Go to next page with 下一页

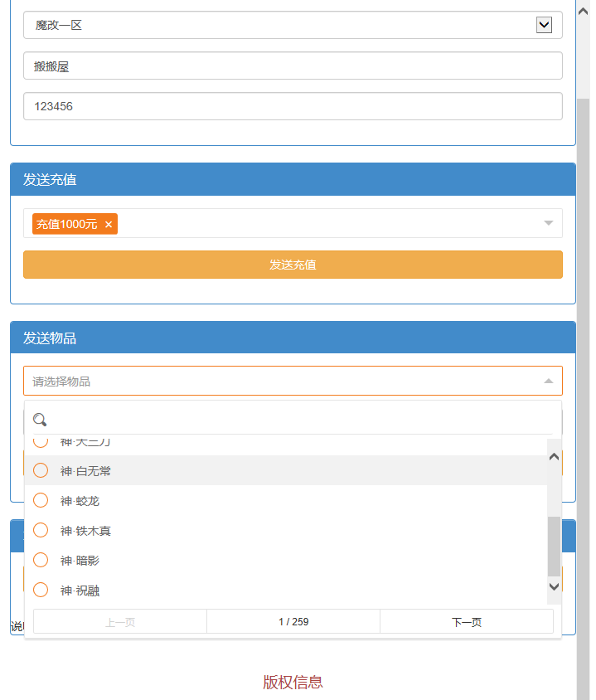pyautogui.click(x=466, y=622)
